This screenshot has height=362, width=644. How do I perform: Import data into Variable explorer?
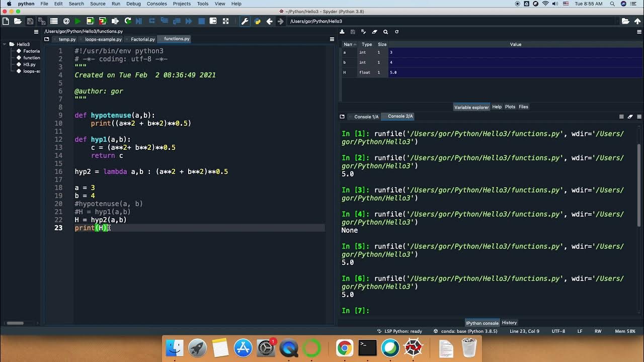point(343,32)
